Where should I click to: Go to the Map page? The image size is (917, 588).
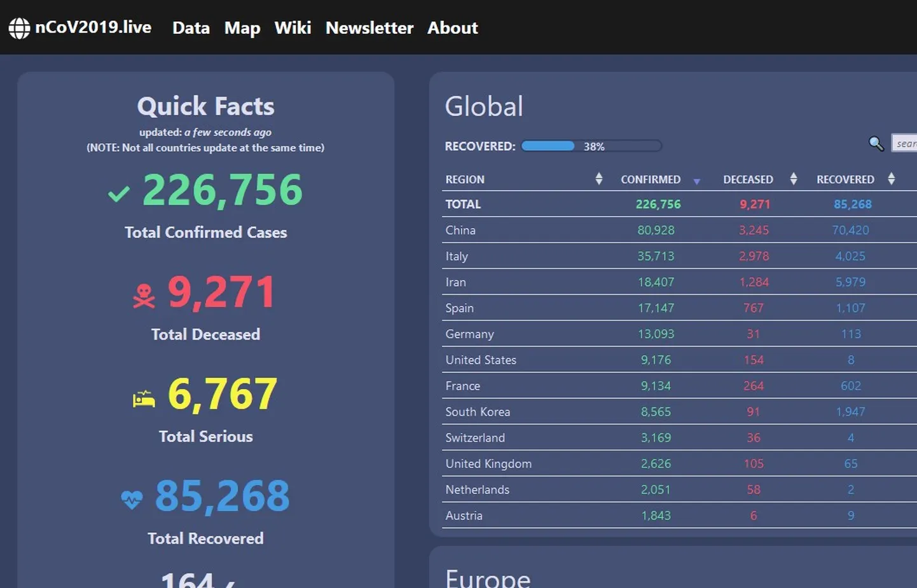[x=242, y=28]
